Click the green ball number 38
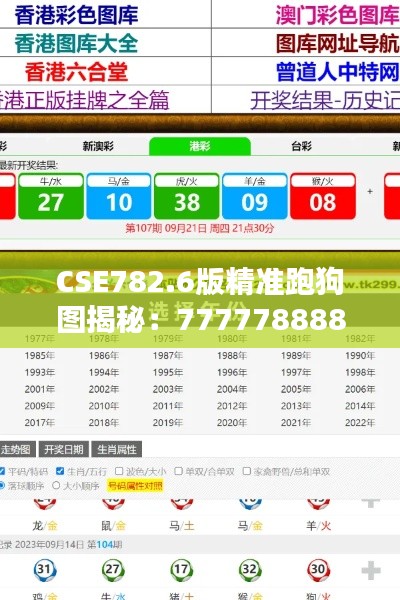 click(187, 196)
